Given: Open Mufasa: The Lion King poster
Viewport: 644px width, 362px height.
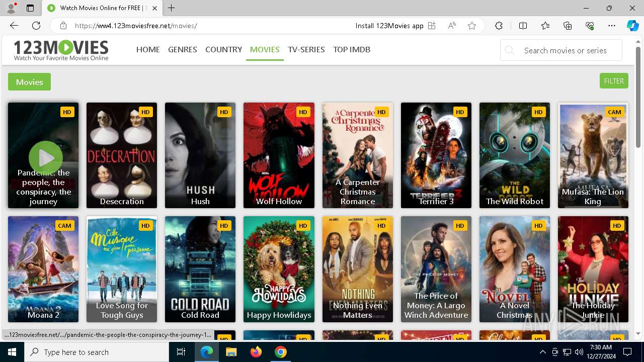Looking at the screenshot, I should click(x=593, y=155).
